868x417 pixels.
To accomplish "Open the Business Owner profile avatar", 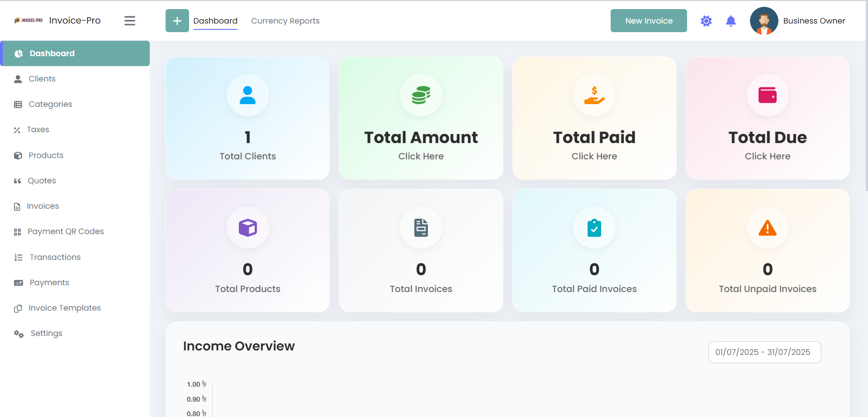I will click(764, 21).
